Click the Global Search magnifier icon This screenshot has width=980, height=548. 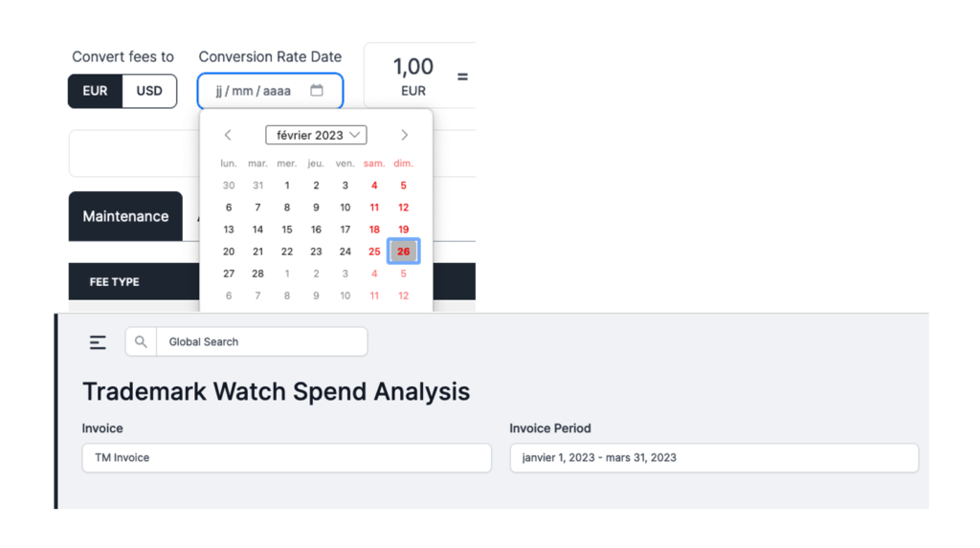(x=141, y=341)
